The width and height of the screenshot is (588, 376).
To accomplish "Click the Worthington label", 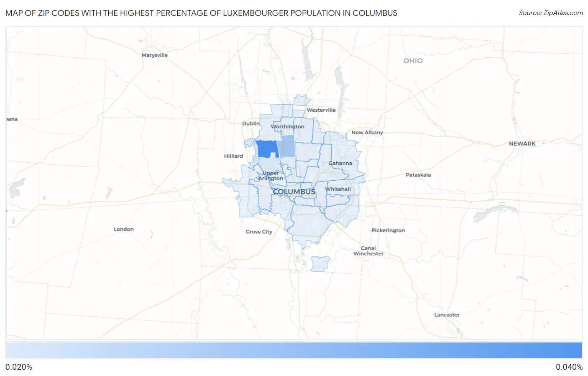I will (287, 126).
